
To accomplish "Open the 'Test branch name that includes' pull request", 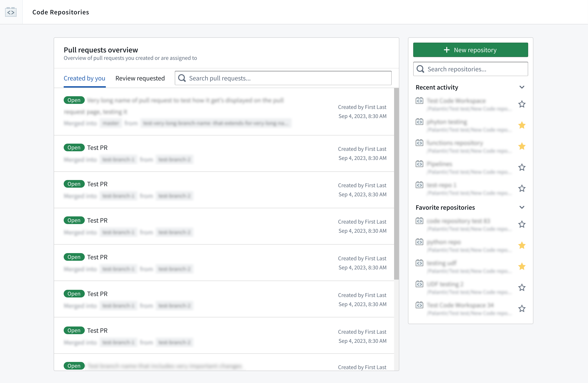I will tap(224, 362).
